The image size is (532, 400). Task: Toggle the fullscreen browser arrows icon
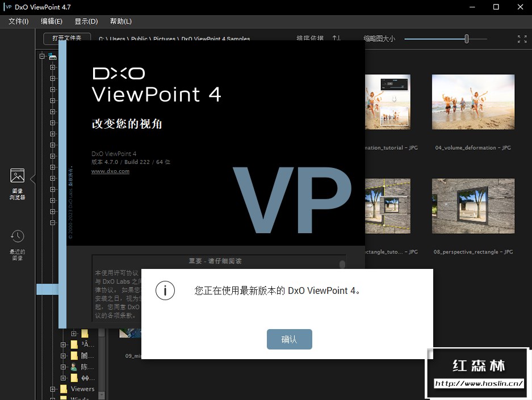[522, 39]
